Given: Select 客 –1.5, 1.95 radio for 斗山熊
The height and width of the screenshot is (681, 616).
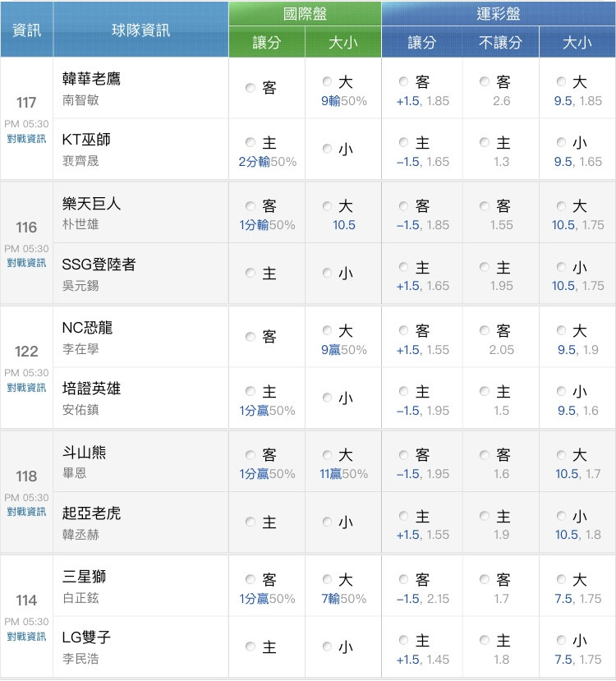Looking at the screenshot, I should tap(404, 455).
